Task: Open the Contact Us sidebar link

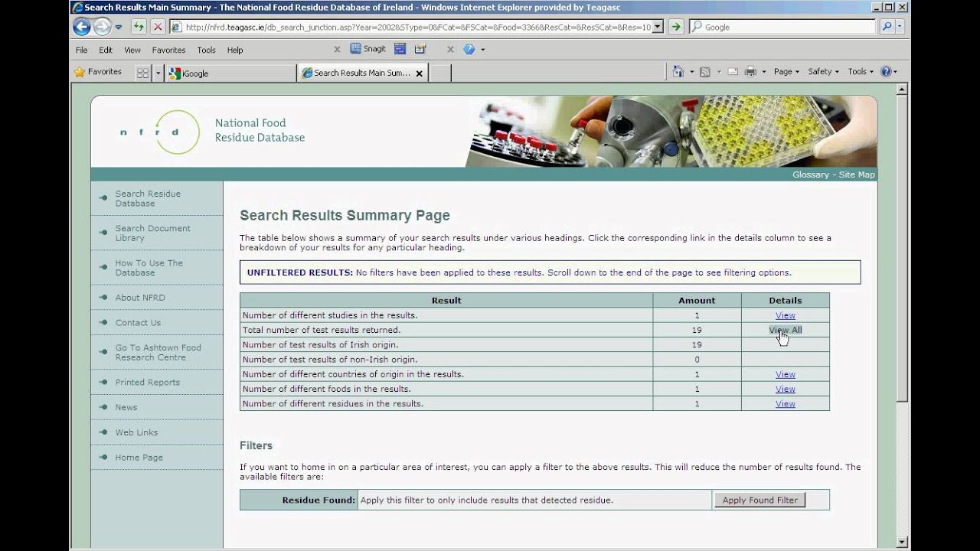Action: tap(138, 323)
